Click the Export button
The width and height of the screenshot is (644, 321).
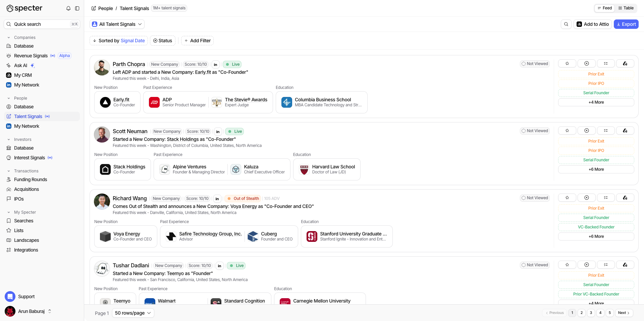[x=626, y=24]
